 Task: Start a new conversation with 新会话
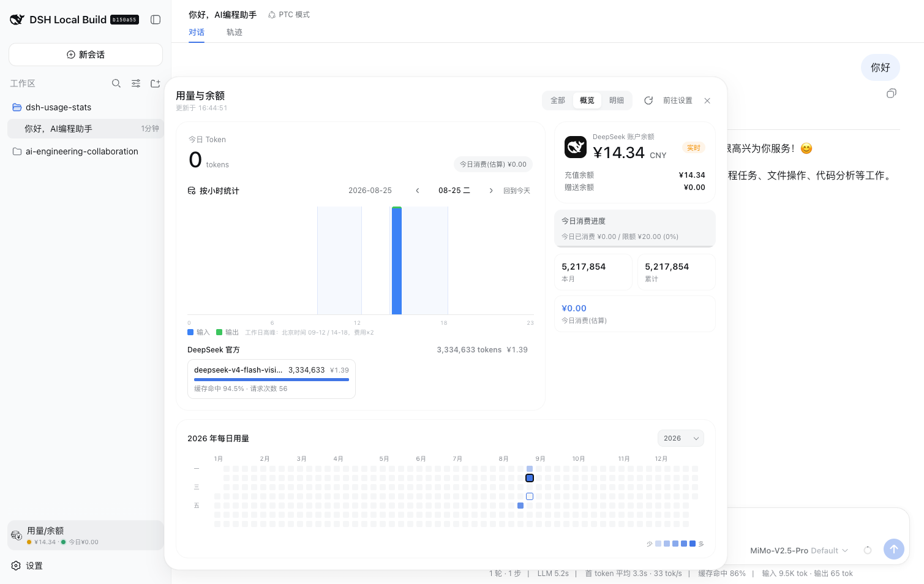point(86,55)
